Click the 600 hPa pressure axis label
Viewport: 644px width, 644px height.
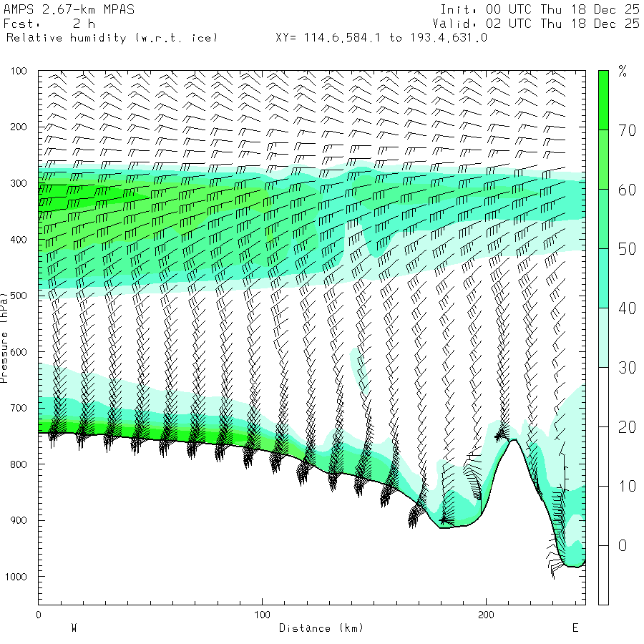pyautogui.click(x=19, y=352)
